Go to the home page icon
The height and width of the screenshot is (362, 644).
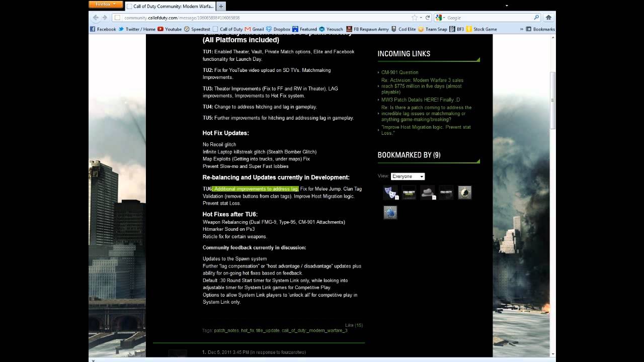(548, 18)
